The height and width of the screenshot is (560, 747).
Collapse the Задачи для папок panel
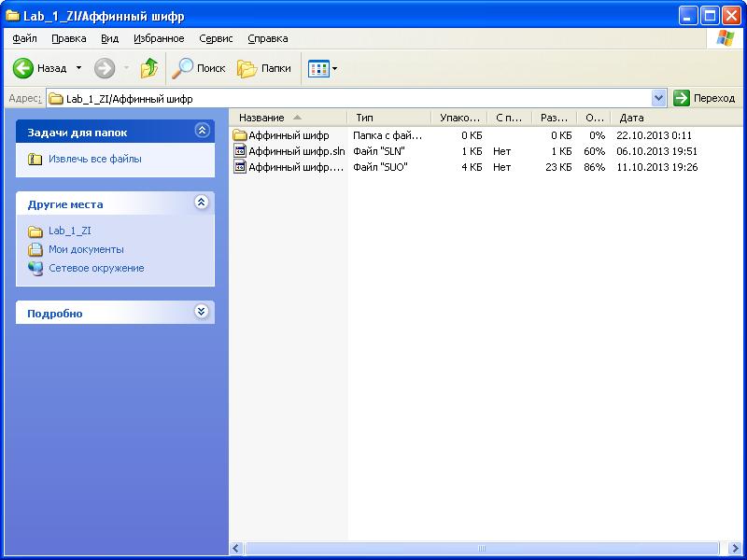click(x=202, y=132)
